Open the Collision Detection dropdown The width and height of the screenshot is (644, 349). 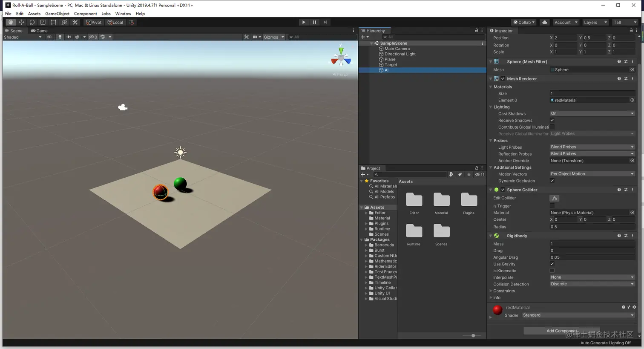(592, 284)
